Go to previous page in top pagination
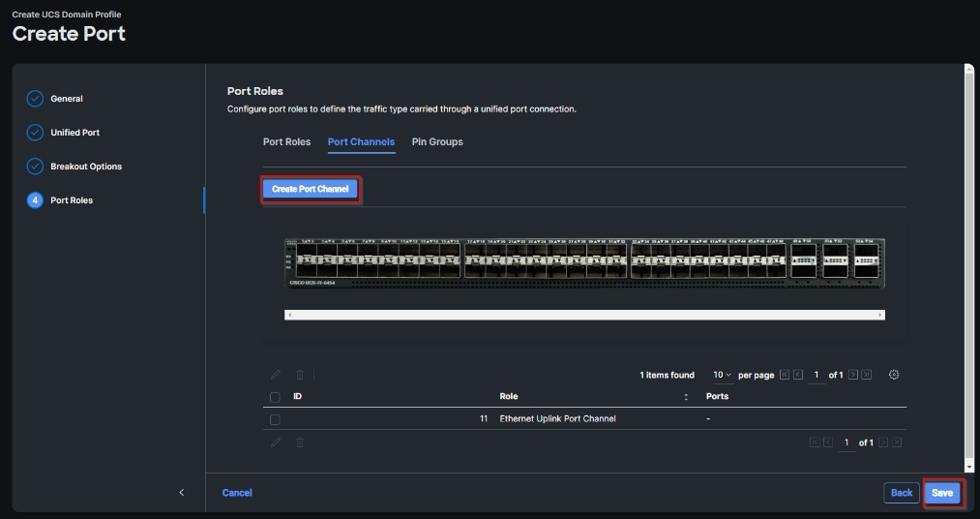The height and width of the screenshot is (519, 980). [x=798, y=375]
